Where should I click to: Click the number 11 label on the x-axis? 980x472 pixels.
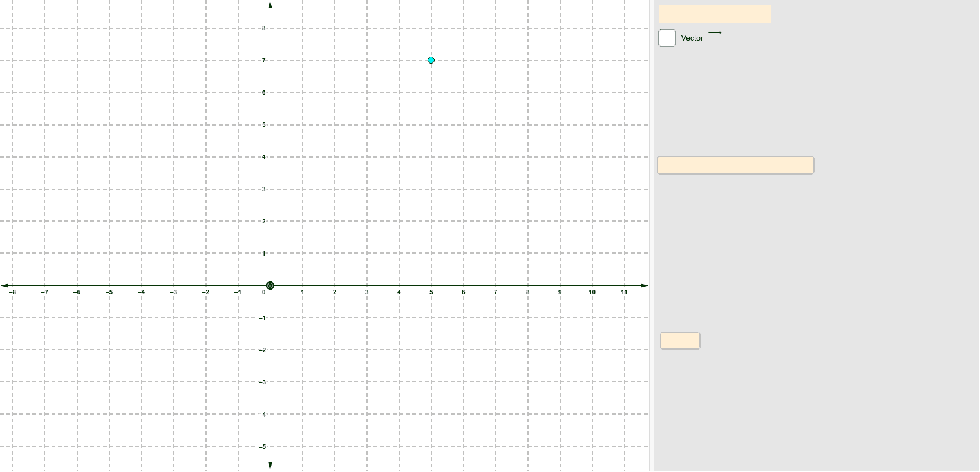point(623,292)
